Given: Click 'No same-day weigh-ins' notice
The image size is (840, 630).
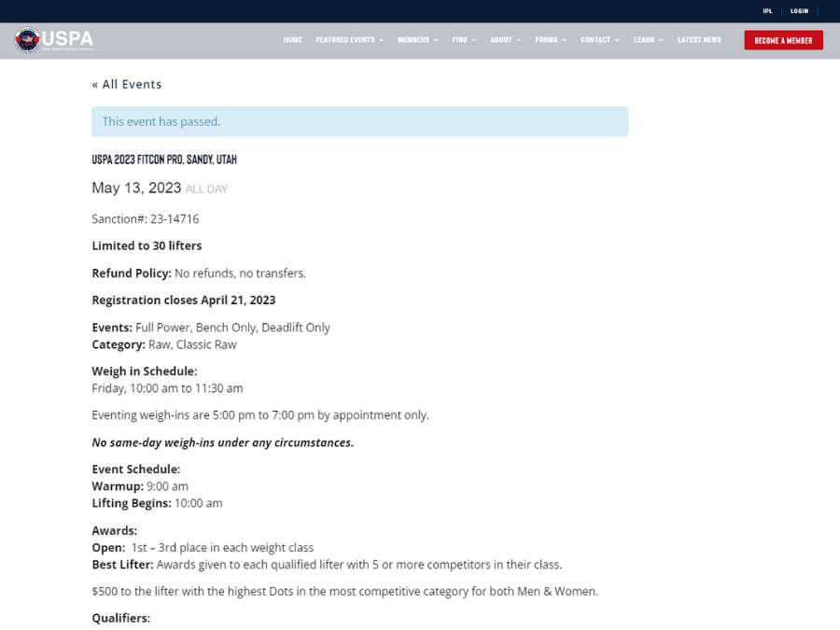Looking at the screenshot, I should [223, 442].
